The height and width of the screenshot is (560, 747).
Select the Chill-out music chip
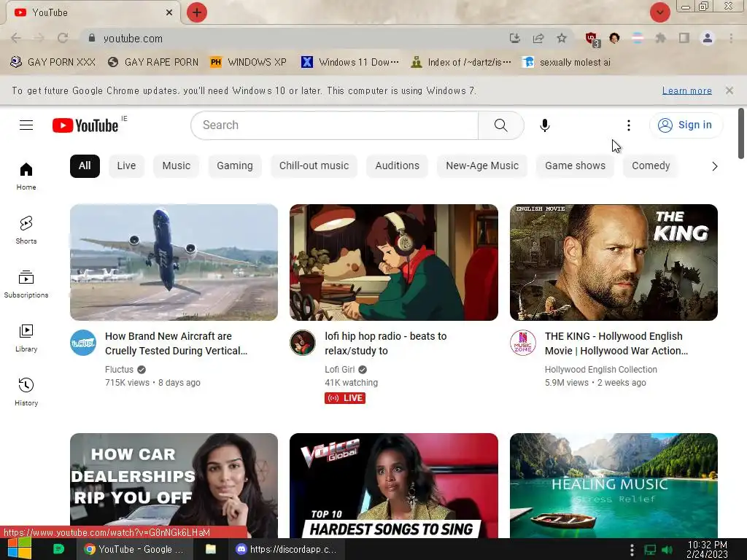click(314, 166)
